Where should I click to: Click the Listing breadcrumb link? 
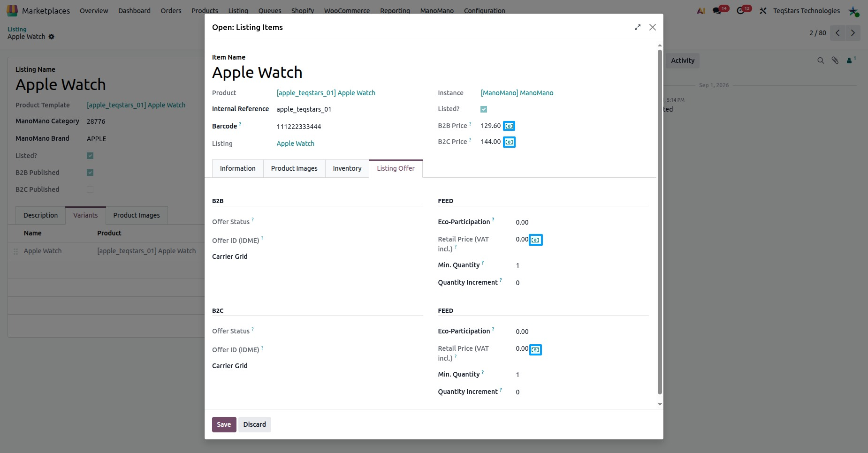point(17,29)
